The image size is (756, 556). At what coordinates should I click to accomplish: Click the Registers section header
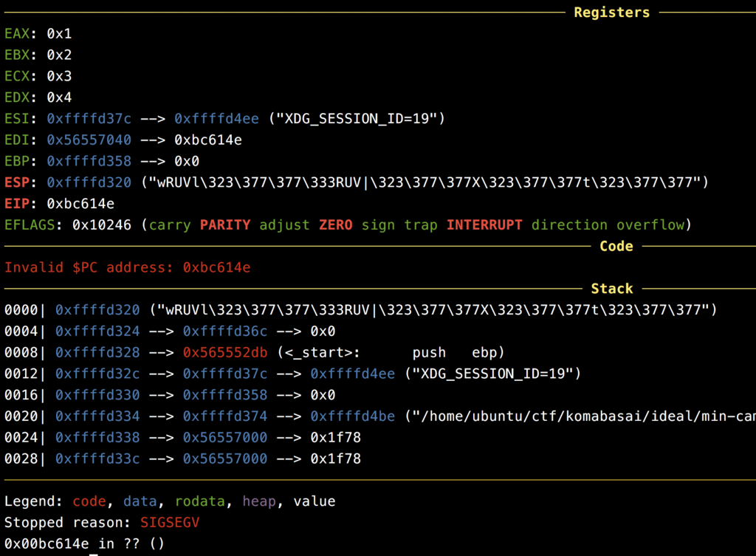coord(611,12)
